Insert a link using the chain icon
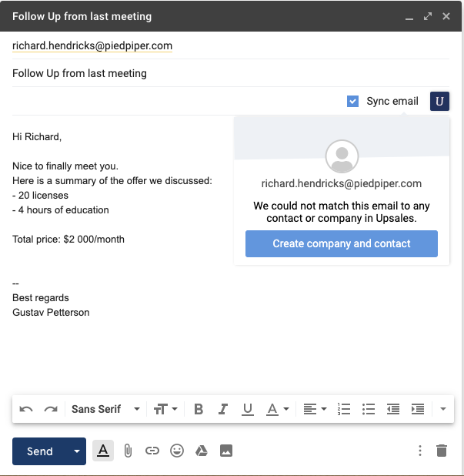The image size is (464, 476). [x=152, y=451]
